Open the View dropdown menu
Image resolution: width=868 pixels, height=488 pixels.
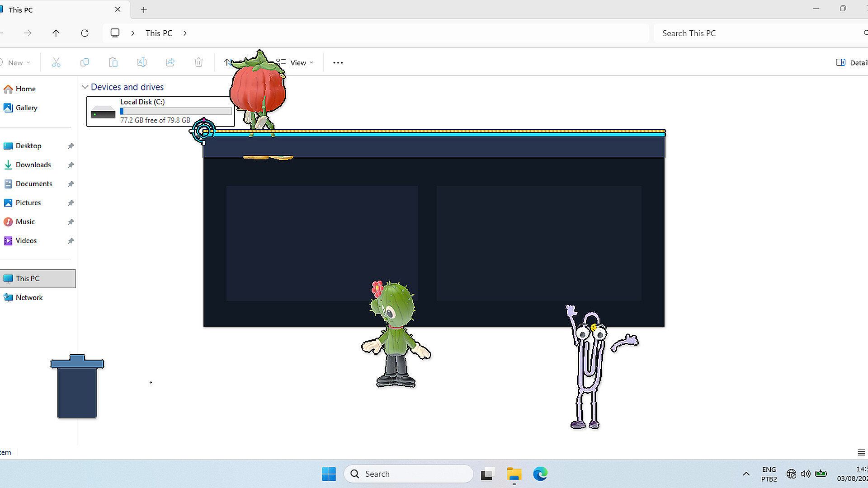(x=295, y=62)
